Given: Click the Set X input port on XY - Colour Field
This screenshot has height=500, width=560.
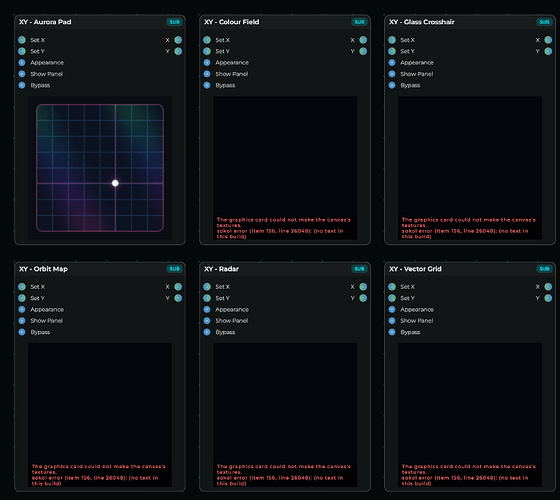Looking at the screenshot, I should (207, 40).
